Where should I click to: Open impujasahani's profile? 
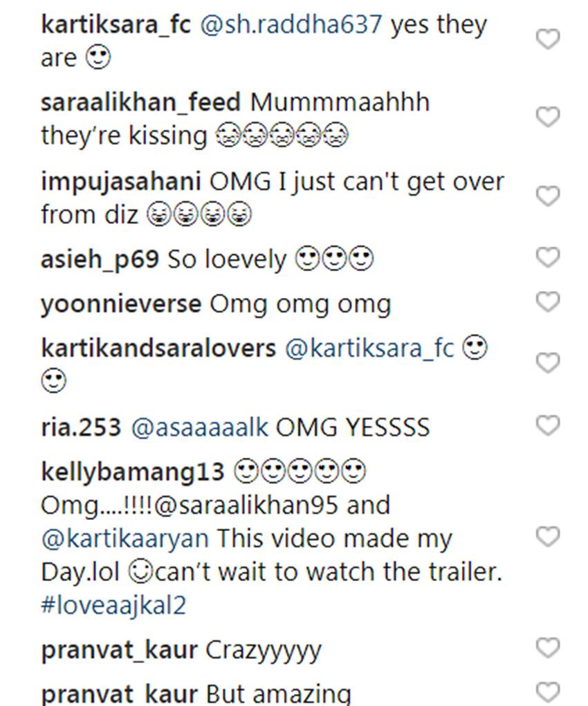click(x=120, y=181)
